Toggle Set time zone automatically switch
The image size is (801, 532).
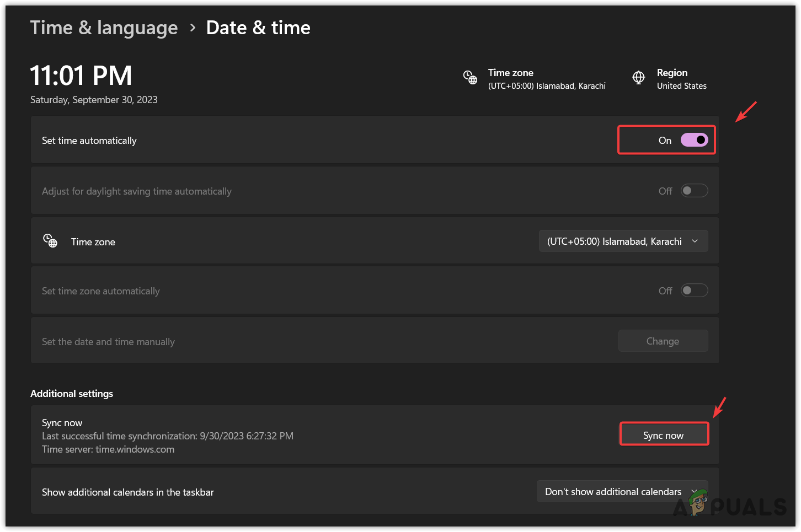coord(694,291)
